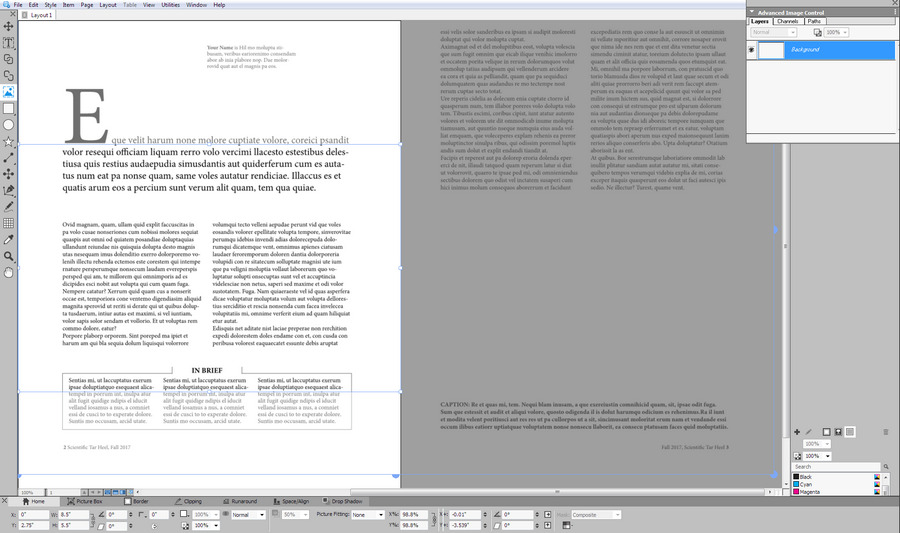Viewport: 900px width, 533px height.
Task: Open the Picture Fitting dropdown
Action: click(365, 514)
